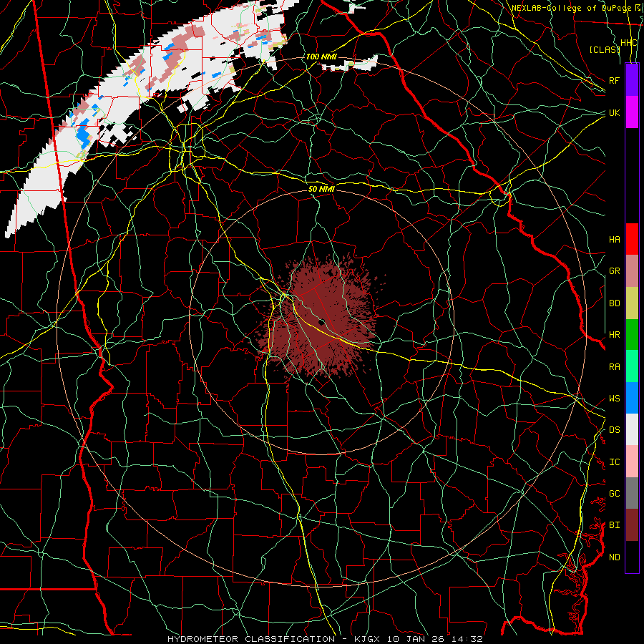Click the gray GC legend swatch

click(x=632, y=493)
